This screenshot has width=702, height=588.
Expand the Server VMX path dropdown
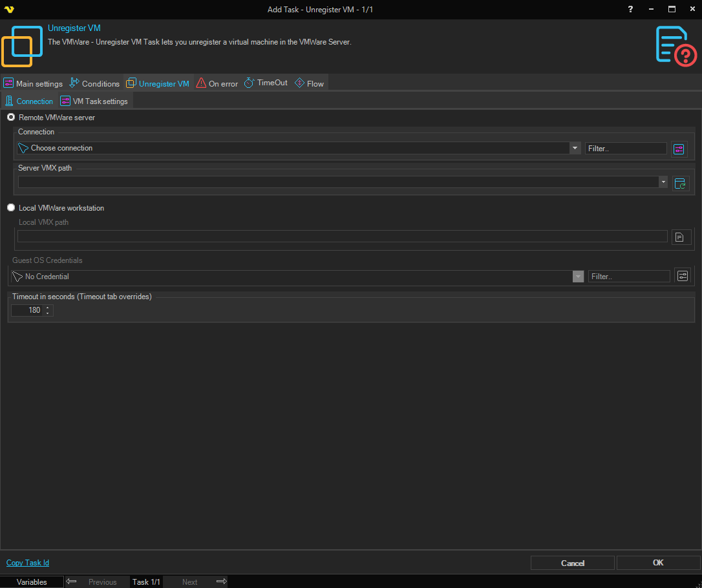(663, 182)
